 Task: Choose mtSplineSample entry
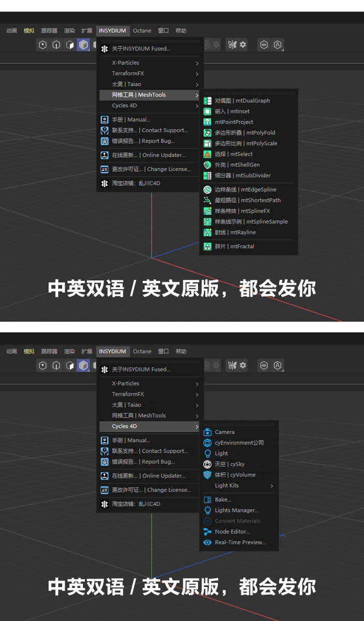(x=249, y=221)
